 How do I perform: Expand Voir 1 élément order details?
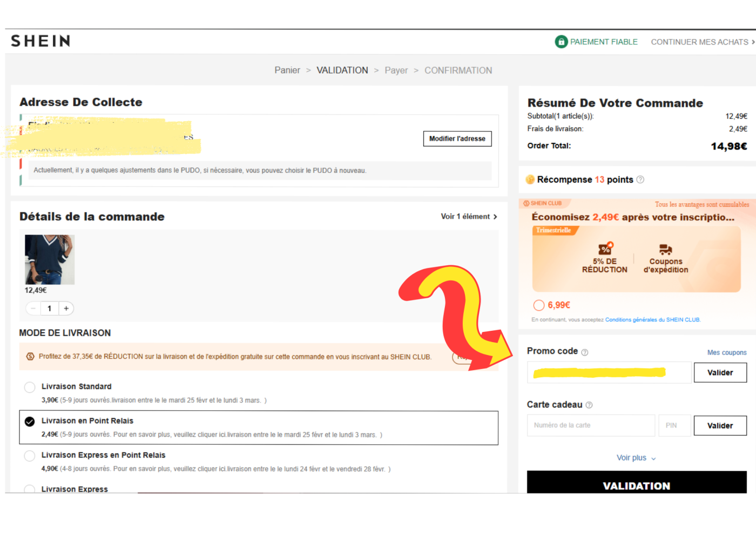coord(469,217)
